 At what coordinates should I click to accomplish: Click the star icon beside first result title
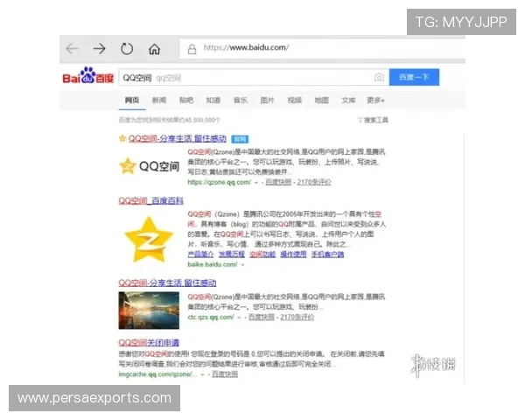pos(122,138)
